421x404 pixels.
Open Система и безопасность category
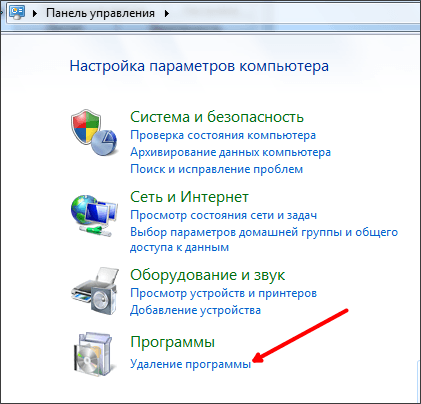tap(217, 117)
